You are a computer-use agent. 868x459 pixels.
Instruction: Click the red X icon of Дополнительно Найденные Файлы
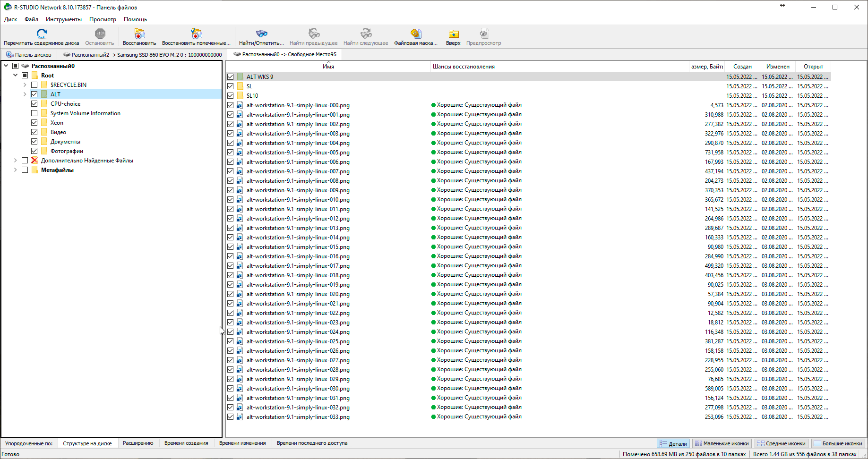(34, 161)
